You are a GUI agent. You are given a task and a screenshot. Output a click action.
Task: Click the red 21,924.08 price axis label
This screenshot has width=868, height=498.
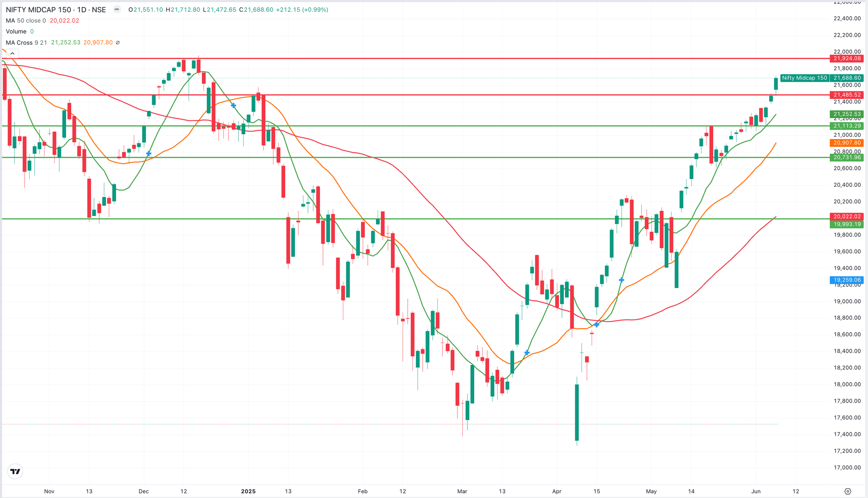click(x=846, y=58)
